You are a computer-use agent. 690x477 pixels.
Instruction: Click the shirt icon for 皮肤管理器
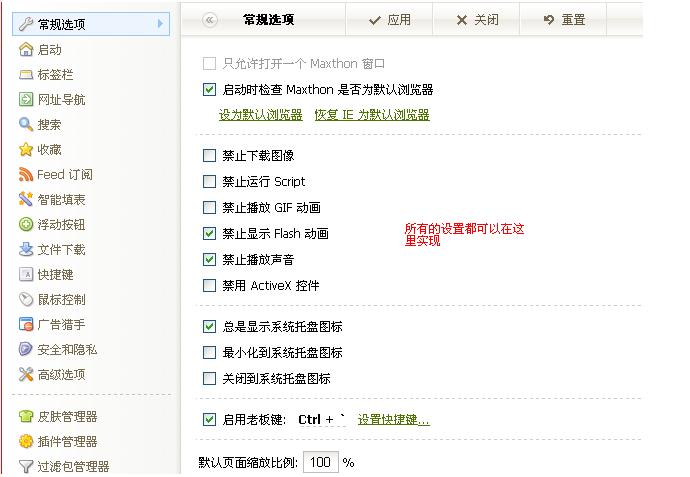(x=26, y=416)
